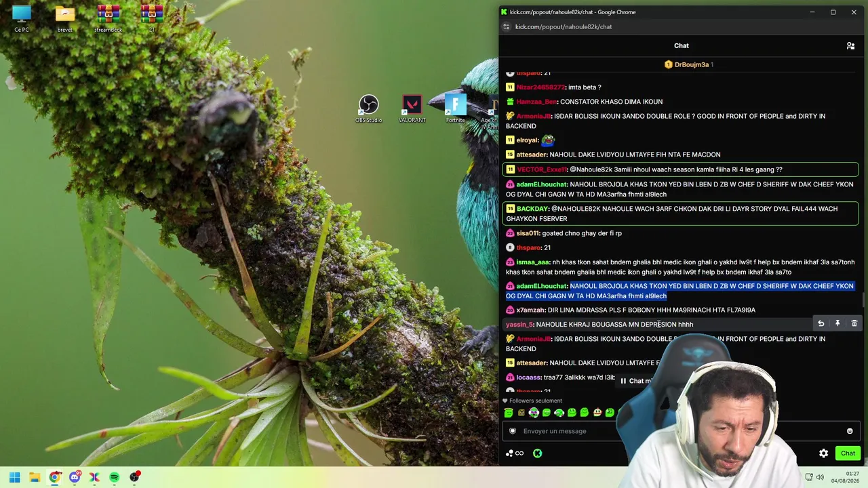The width and height of the screenshot is (868, 488).
Task: Open Windows Start menu
Action: 14,477
